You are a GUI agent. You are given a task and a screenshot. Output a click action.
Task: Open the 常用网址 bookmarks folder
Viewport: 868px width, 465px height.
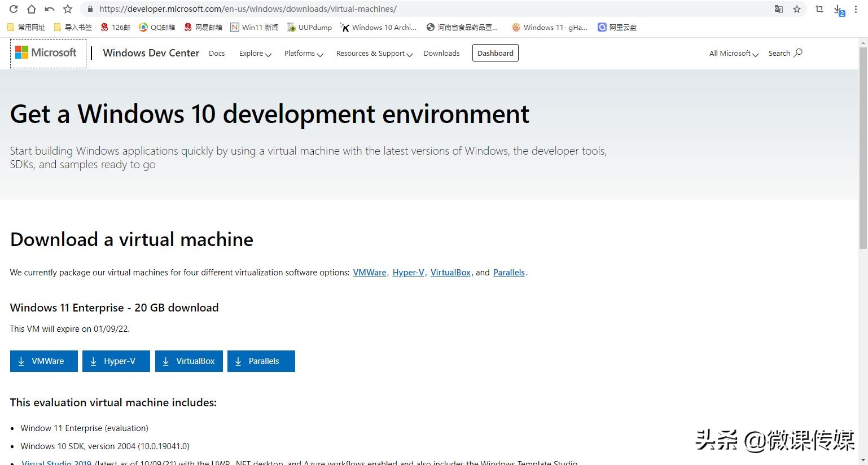tap(26, 27)
